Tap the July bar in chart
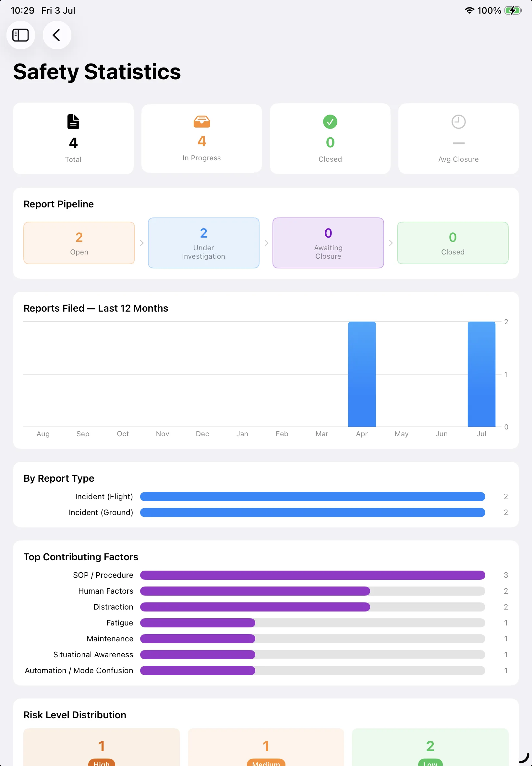The image size is (532, 766). coord(481,374)
